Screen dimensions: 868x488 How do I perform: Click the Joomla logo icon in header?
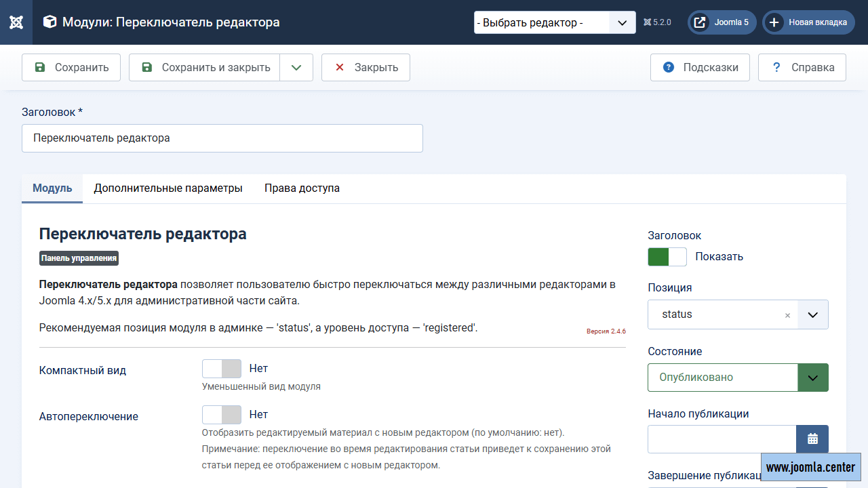pyautogui.click(x=16, y=22)
